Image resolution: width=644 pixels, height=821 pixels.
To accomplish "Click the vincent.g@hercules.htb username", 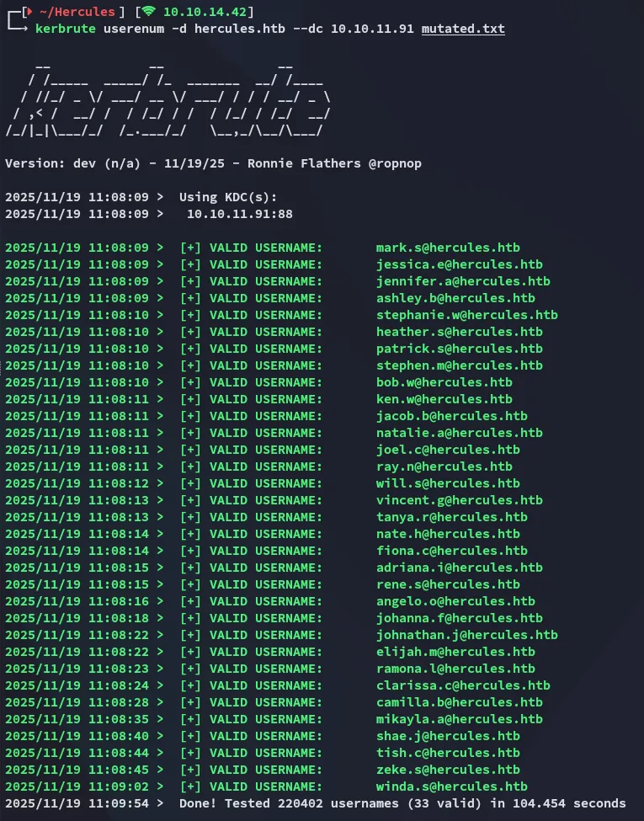I will pos(459,500).
